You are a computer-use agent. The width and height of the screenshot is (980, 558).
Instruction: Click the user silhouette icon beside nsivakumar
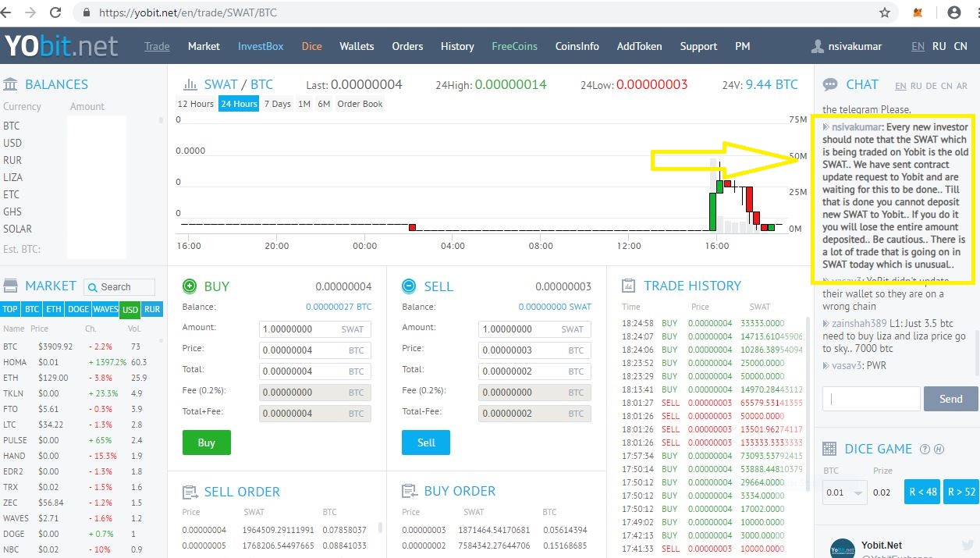[x=817, y=46]
